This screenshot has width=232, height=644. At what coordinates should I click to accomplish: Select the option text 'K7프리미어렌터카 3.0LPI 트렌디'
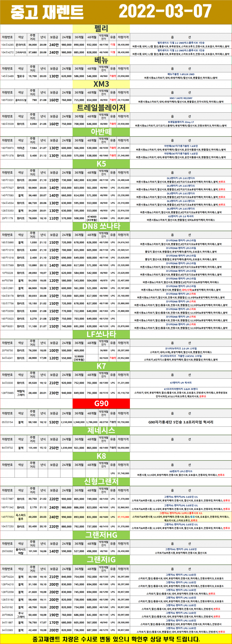pos(181,389)
